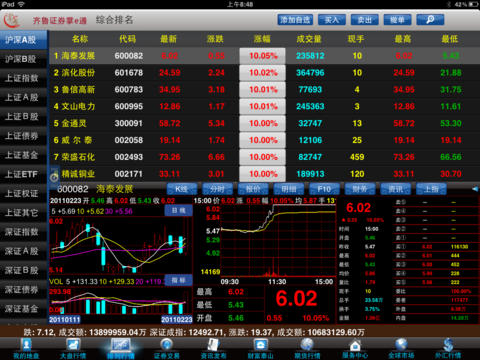480x360 pixels.
Task: Select 上证基金 in the sidebar
Action: coord(23,155)
